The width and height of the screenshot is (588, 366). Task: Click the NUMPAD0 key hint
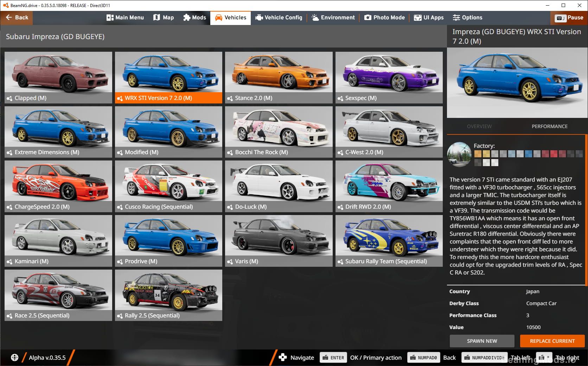(x=423, y=358)
